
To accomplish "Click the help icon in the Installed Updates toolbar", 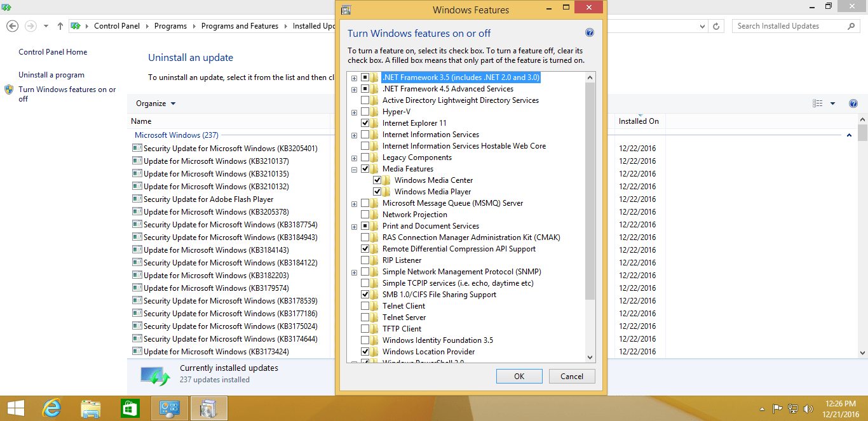I will (853, 104).
